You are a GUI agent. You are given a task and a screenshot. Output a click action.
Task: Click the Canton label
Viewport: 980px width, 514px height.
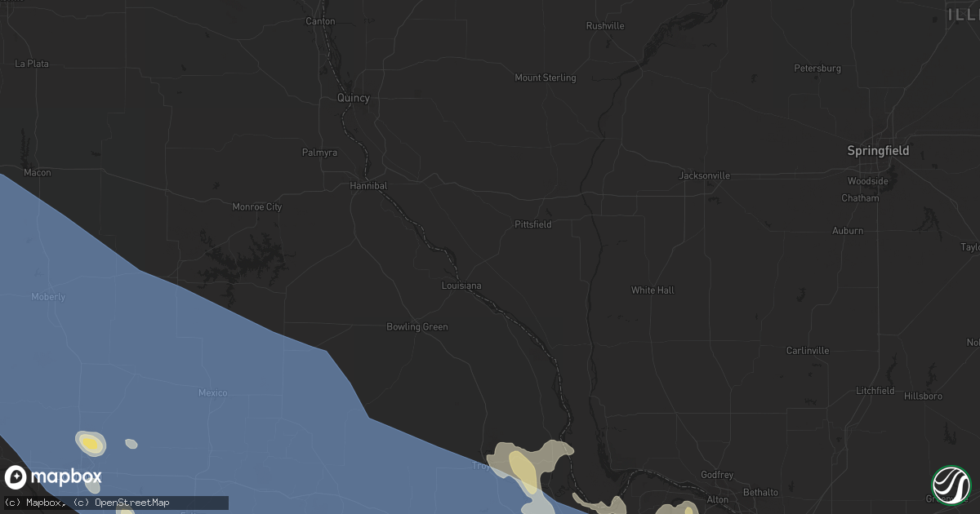tap(320, 21)
